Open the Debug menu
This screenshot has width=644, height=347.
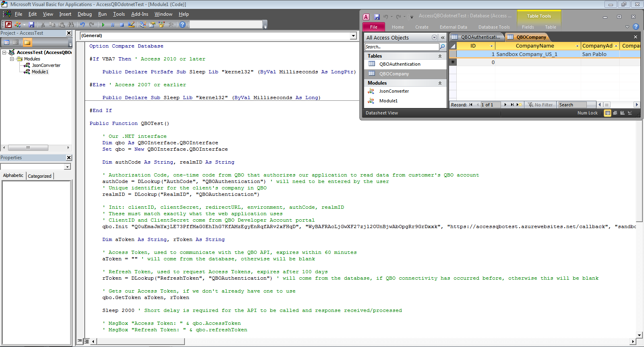coord(85,14)
